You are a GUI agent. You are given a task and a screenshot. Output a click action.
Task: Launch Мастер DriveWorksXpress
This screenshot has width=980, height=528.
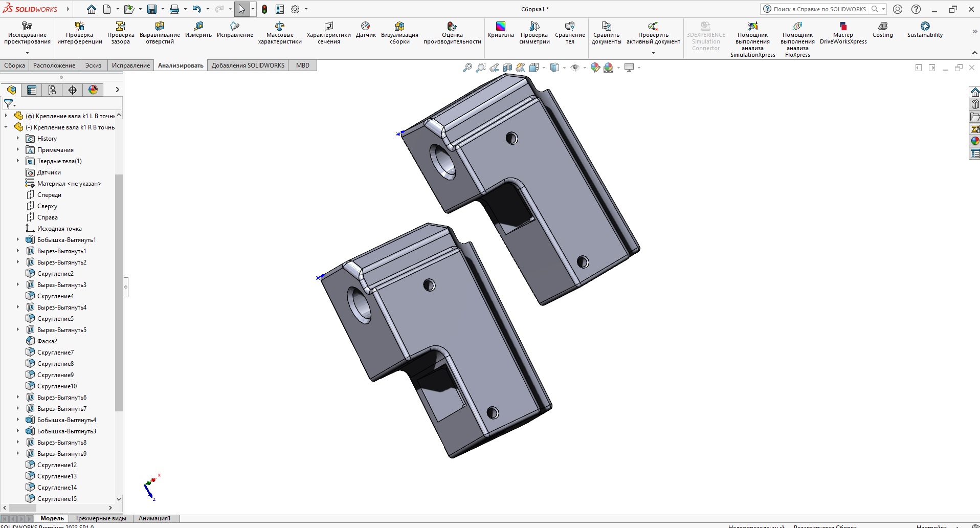coord(843,36)
